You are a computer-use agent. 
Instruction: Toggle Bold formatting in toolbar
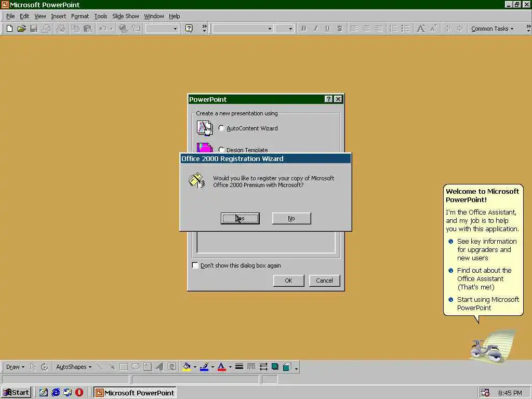pos(303,29)
